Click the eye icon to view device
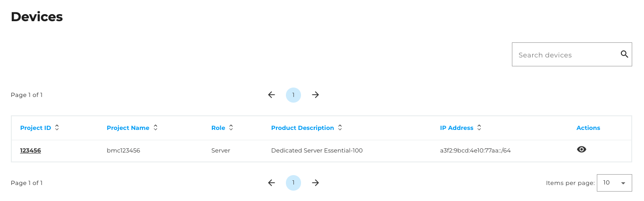 pyautogui.click(x=582, y=149)
